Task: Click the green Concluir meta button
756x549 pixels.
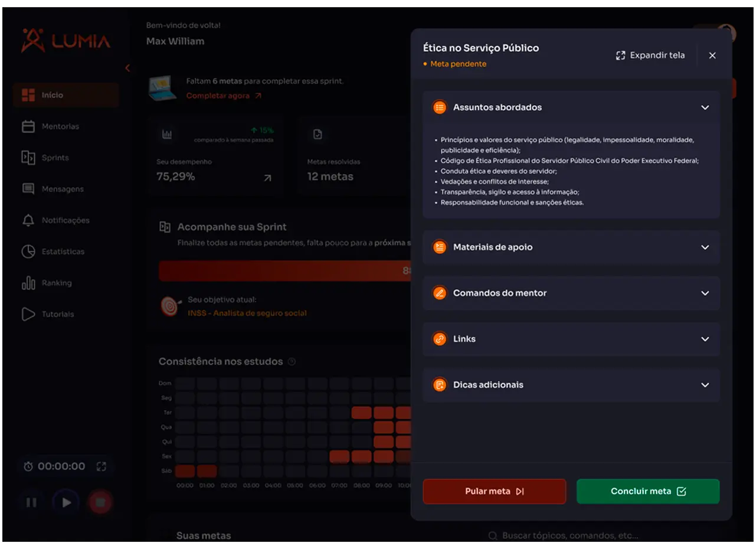Action: 647,491
